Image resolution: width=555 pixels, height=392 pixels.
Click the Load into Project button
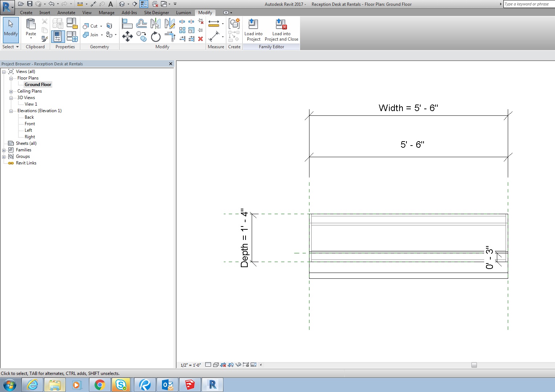tap(253, 30)
